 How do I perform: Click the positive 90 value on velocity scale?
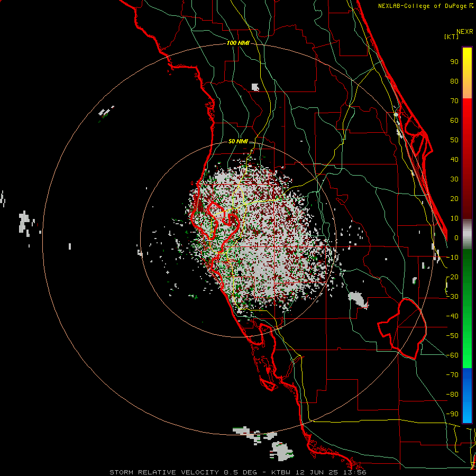[454, 62]
